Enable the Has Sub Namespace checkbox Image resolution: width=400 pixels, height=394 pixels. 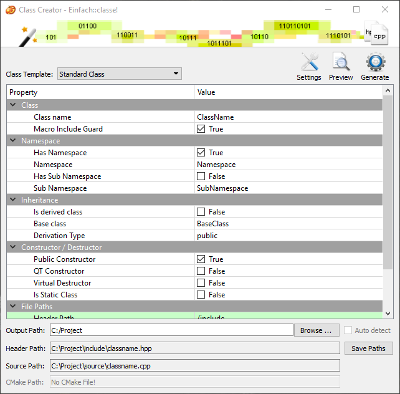tap(201, 176)
